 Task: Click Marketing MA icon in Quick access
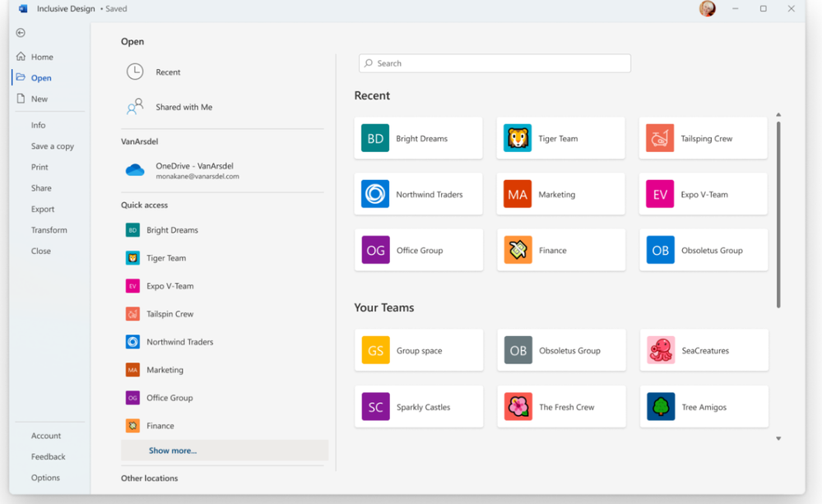pyautogui.click(x=132, y=370)
